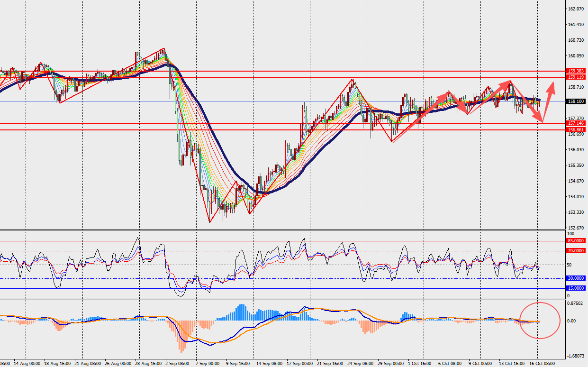The image size is (588, 367).
Task: Click the 30.0000 oscillator level label
Action: point(576,278)
